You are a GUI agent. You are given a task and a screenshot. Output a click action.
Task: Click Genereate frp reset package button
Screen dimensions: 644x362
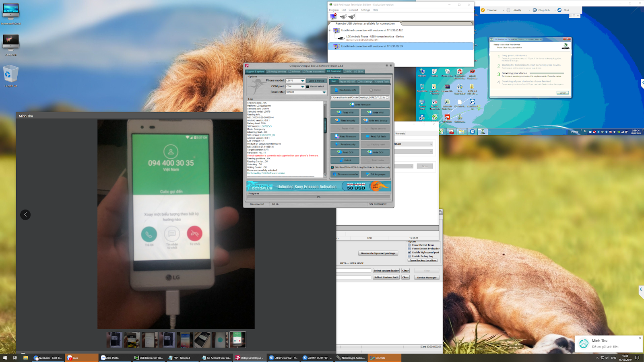pos(378,253)
